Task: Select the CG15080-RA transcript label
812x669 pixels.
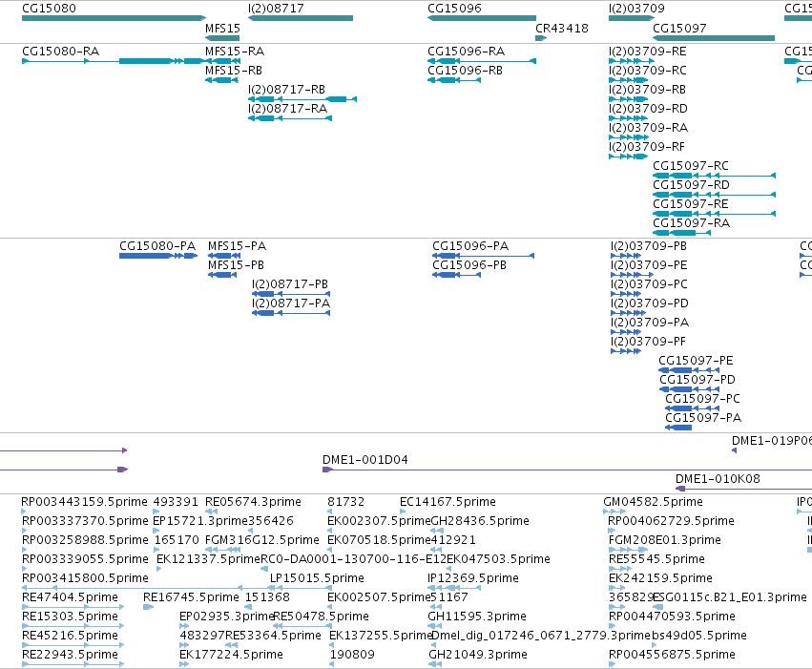Action: tap(60, 52)
